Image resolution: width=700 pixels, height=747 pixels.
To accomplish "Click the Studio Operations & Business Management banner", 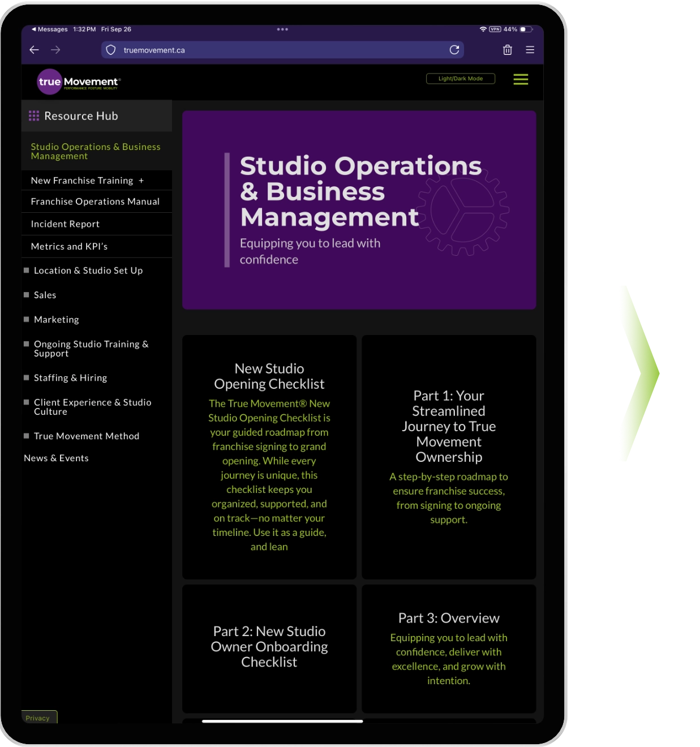I will click(359, 210).
